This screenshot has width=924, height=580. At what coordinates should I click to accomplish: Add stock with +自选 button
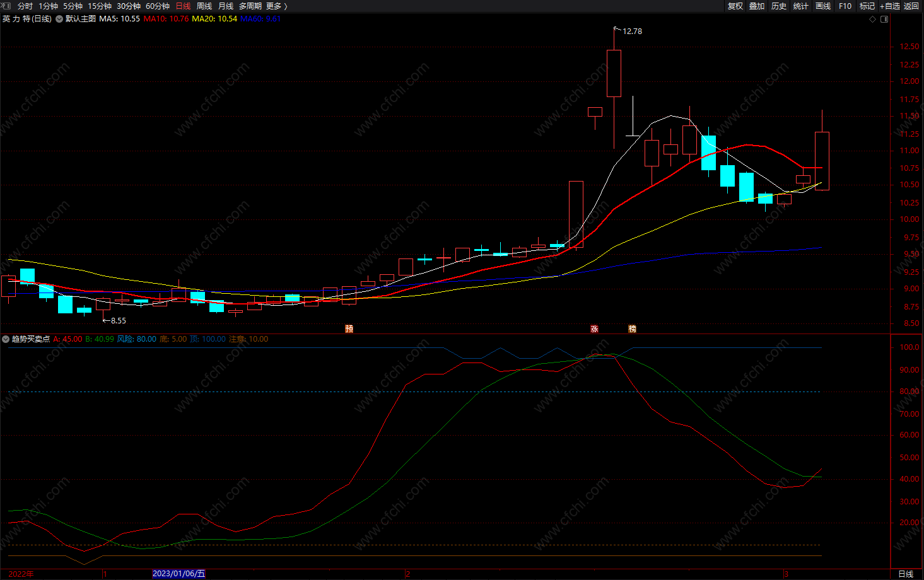coord(890,6)
